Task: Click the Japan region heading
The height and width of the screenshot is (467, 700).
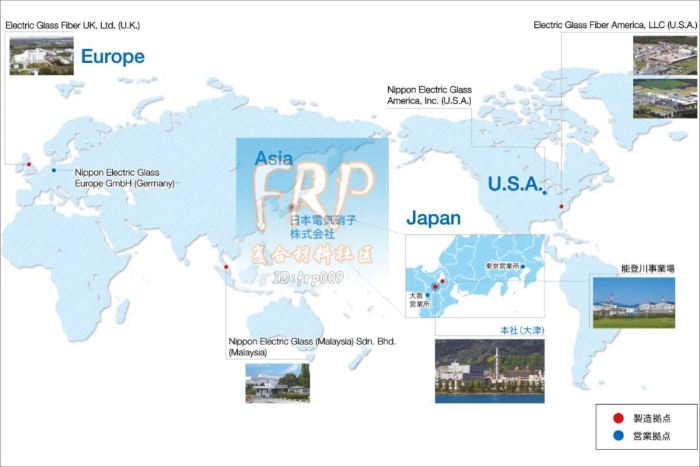Action: click(433, 218)
